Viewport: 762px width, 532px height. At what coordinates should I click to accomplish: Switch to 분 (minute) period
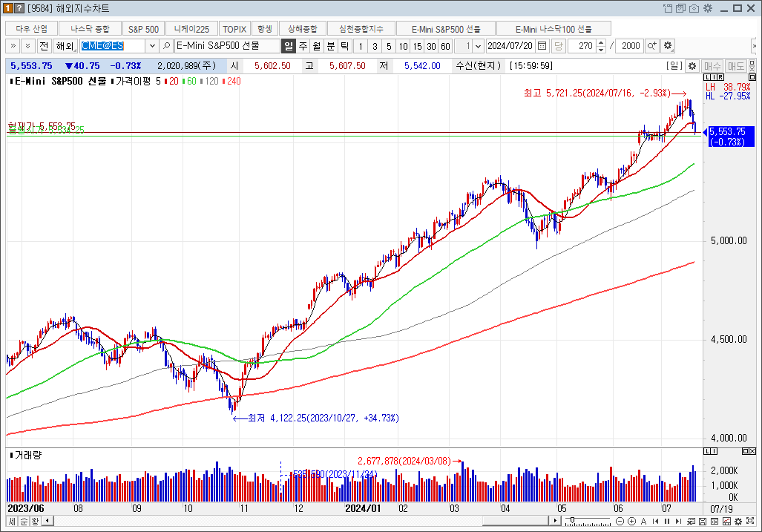[330, 46]
